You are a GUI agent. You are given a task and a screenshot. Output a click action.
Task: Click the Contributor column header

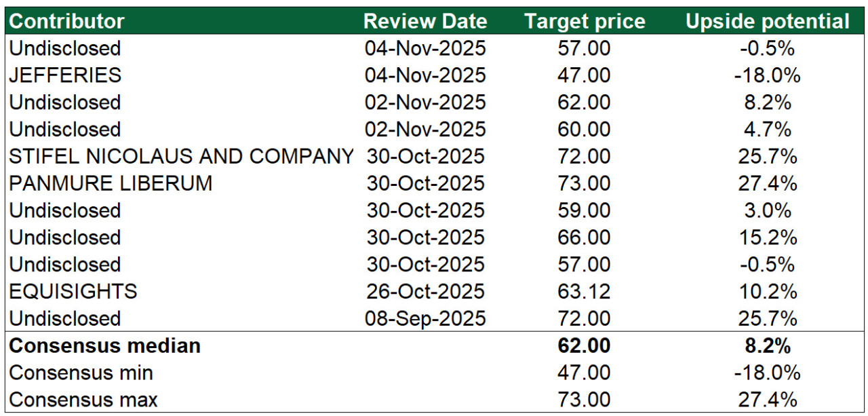[66, 21]
